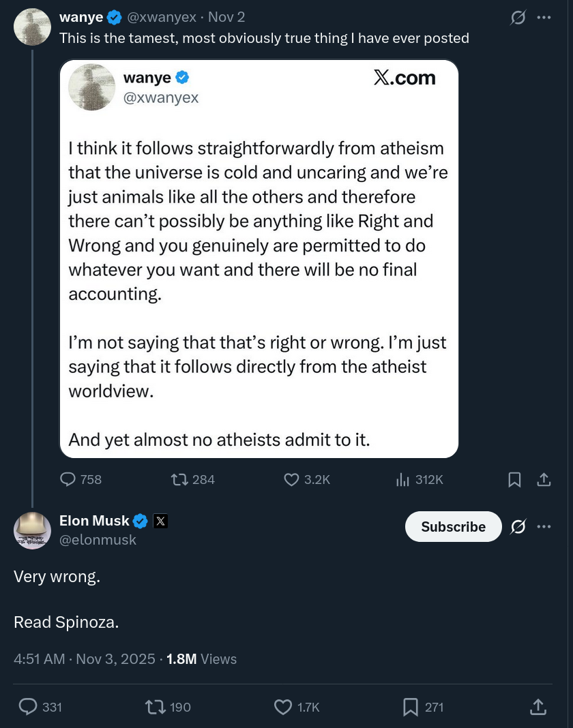This screenshot has height=728, width=573.
Task: Reply to wanye's post via comment icon
Action: tap(68, 480)
